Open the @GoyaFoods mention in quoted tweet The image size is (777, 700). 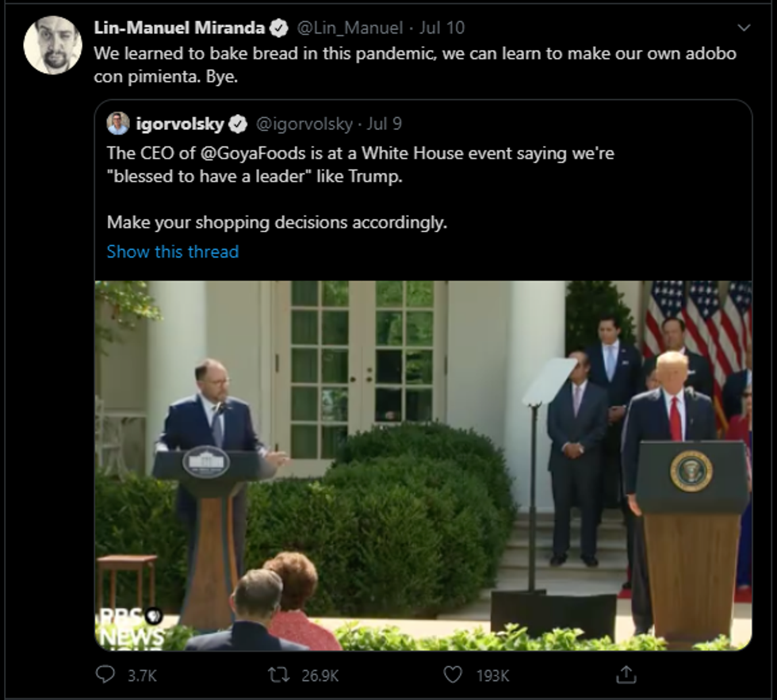click(x=253, y=154)
